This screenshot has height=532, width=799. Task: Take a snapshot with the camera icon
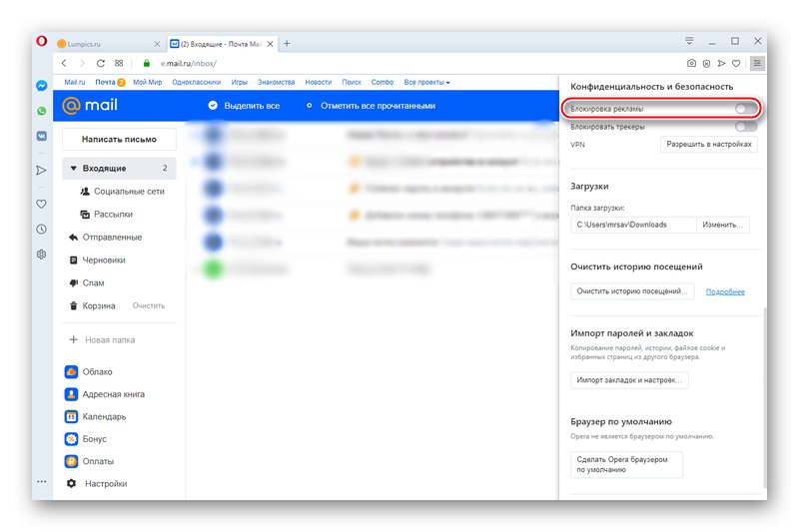click(x=691, y=63)
